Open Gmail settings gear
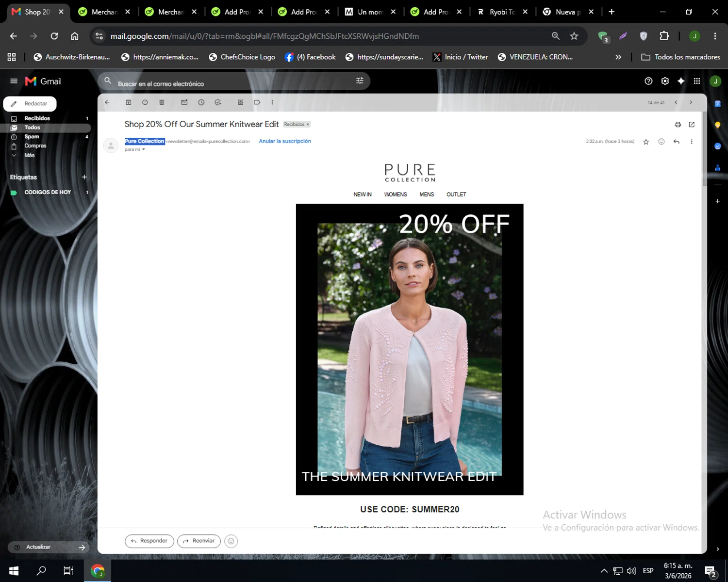The height and width of the screenshot is (582, 728). (665, 81)
